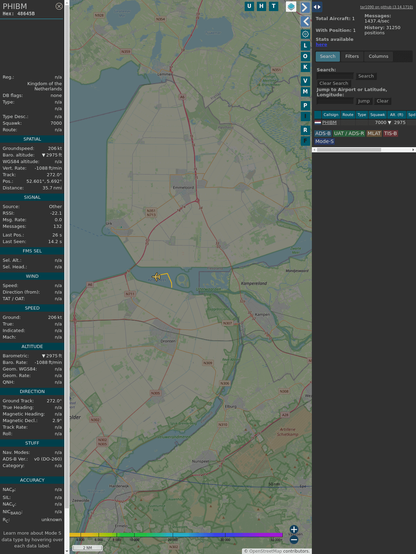Click the UAT / ADS-R legend label
The height and width of the screenshot is (554, 416).
349,133
